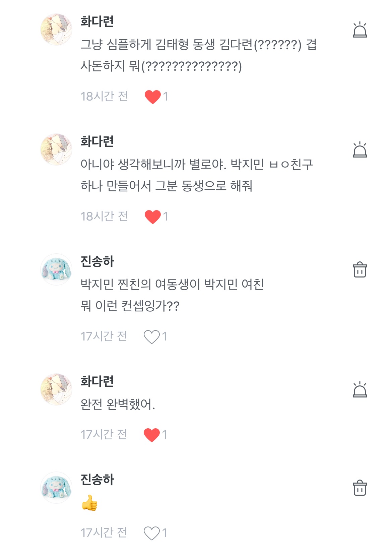Report the comment '완전 완벽했어.'

pos(360,390)
